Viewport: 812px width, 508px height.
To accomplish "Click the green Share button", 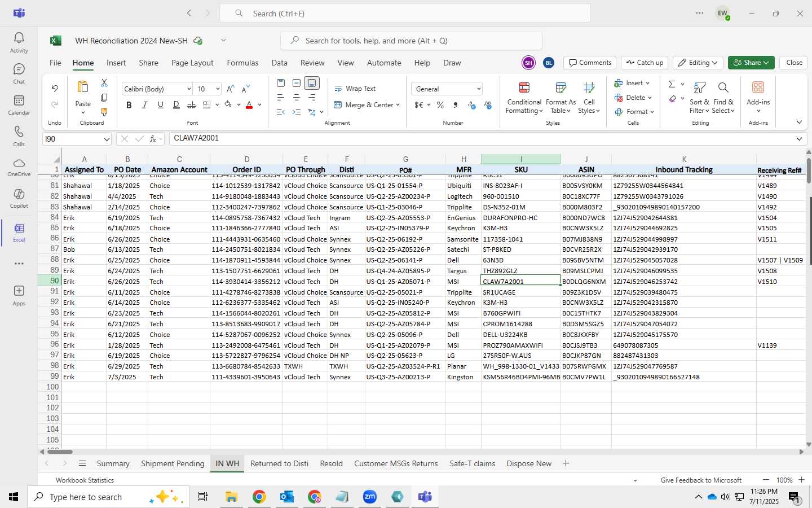I will click(751, 63).
